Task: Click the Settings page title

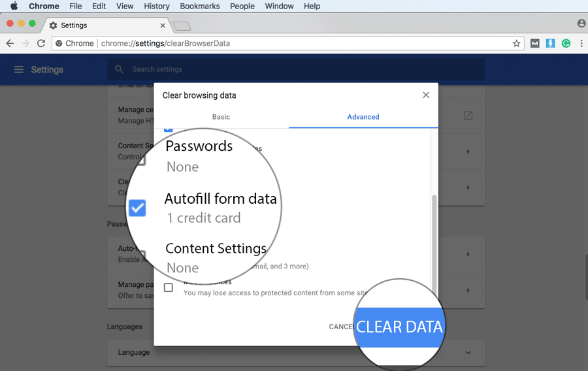Action: [x=47, y=69]
